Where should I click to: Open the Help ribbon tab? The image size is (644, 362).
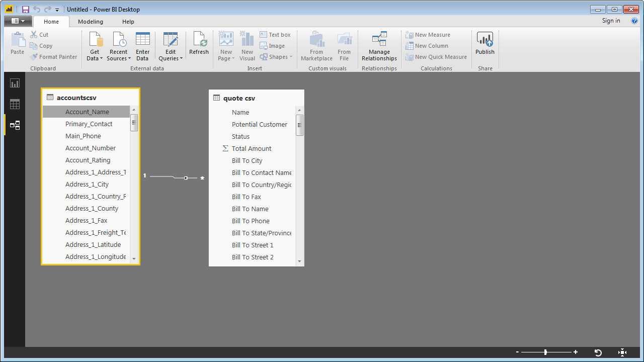point(128,22)
